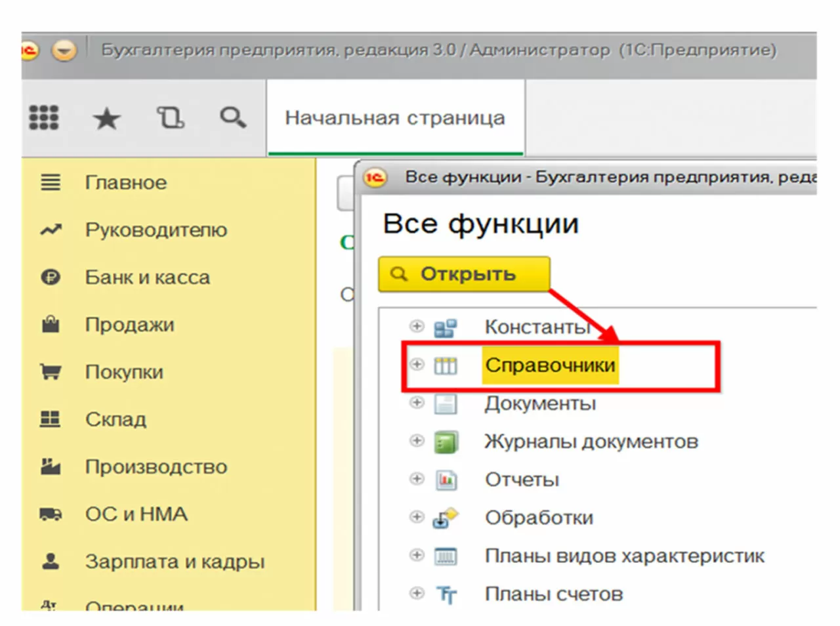Click the Руководителю chart line icon
This screenshot has width=840, height=626.
51,230
